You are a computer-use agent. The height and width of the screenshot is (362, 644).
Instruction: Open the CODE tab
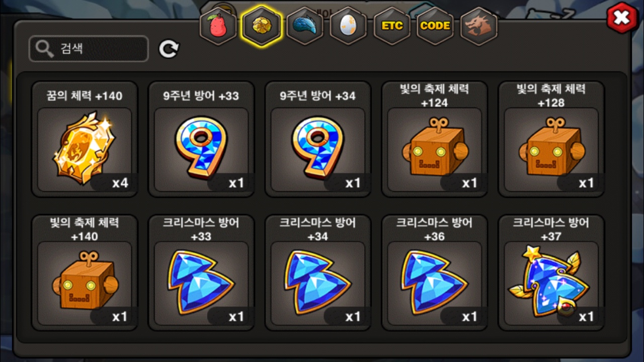click(435, 27)
